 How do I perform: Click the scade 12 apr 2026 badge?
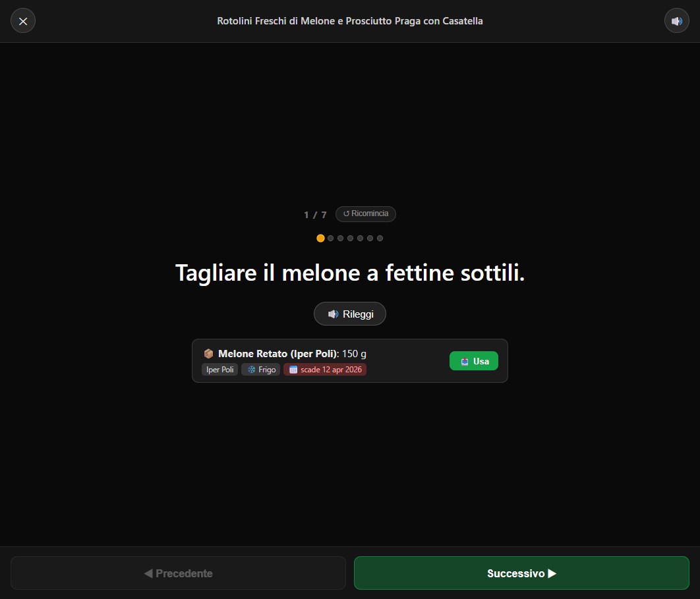(325, 370)
